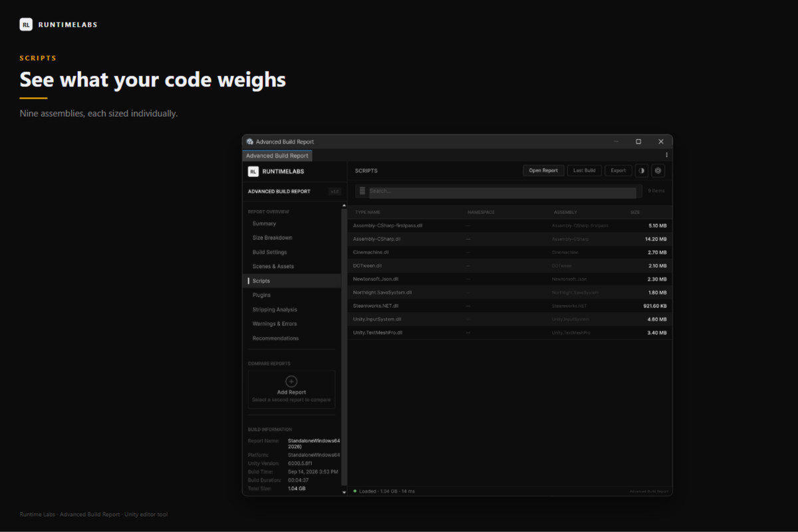Click inside the Search input field
This screenshot has height=532, width=798.
coord(502,192)
